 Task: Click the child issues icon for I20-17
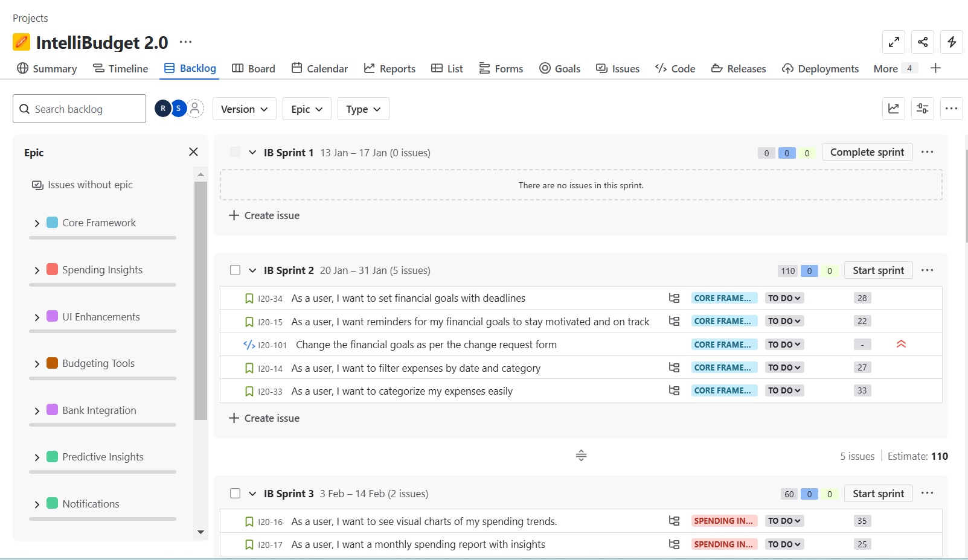(x=674, y=544)
